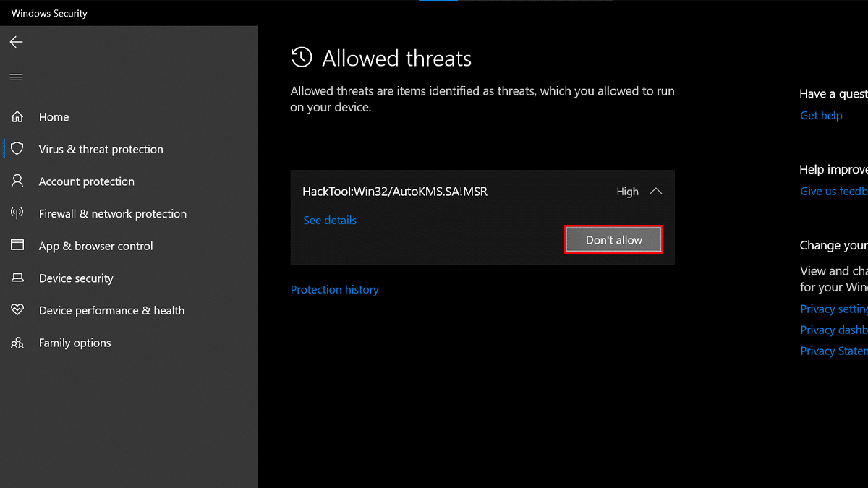Click the Get help link
This screenshot has width=868, height=488.
coord(821,116)
